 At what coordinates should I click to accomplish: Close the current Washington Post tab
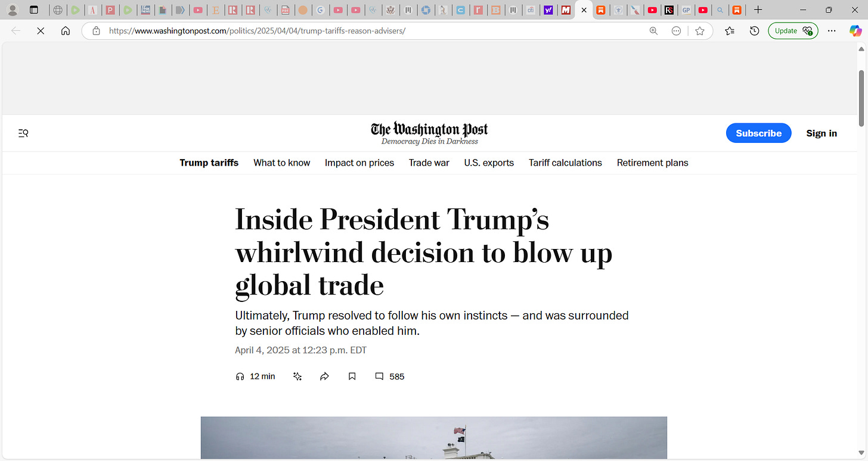584,10
